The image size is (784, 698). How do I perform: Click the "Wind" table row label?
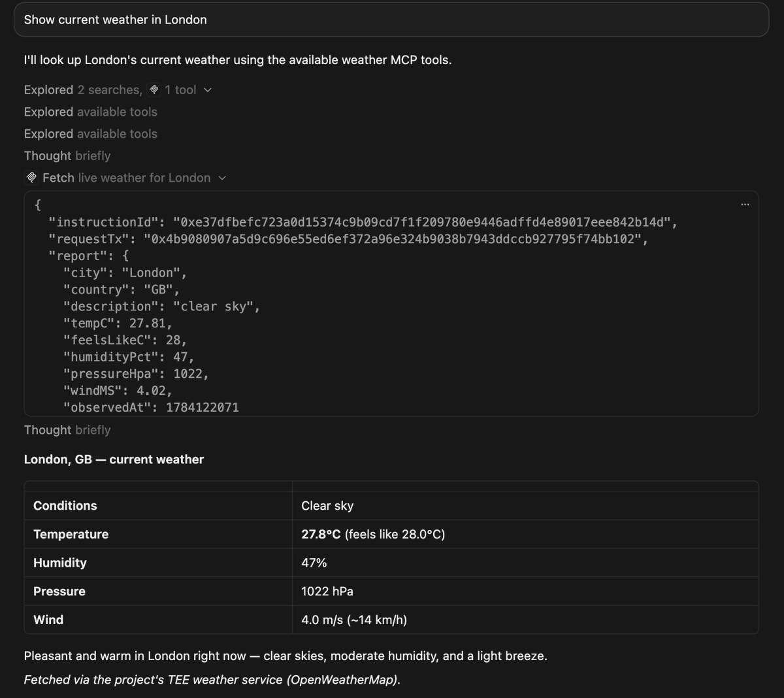pos(48,620)
